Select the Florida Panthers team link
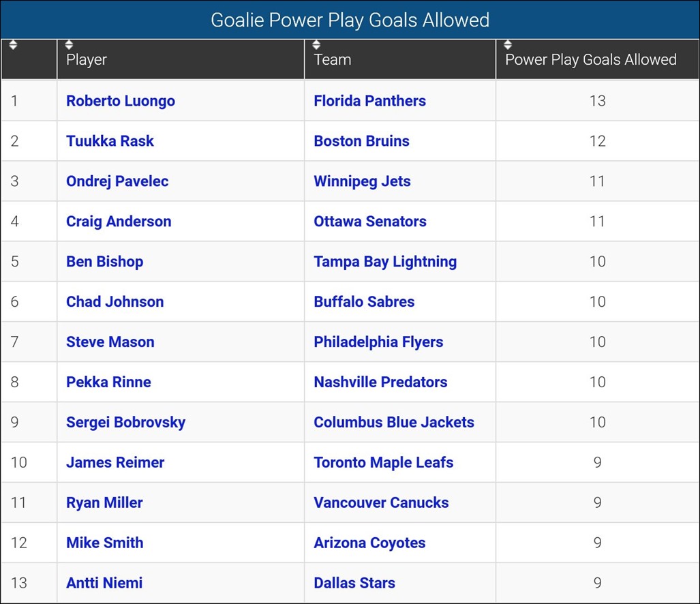The width and height of the screenshot is (700, 604). (369, 100)
